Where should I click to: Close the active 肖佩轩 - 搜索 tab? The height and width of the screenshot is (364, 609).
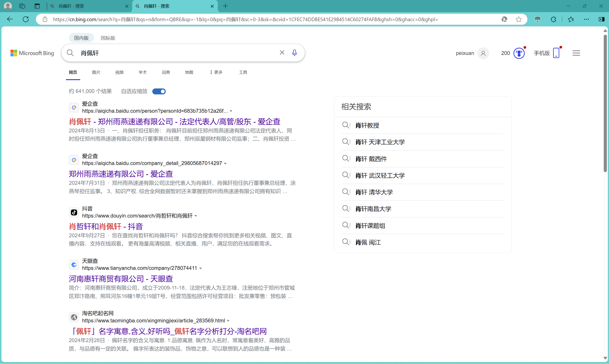tap(212, 6)
